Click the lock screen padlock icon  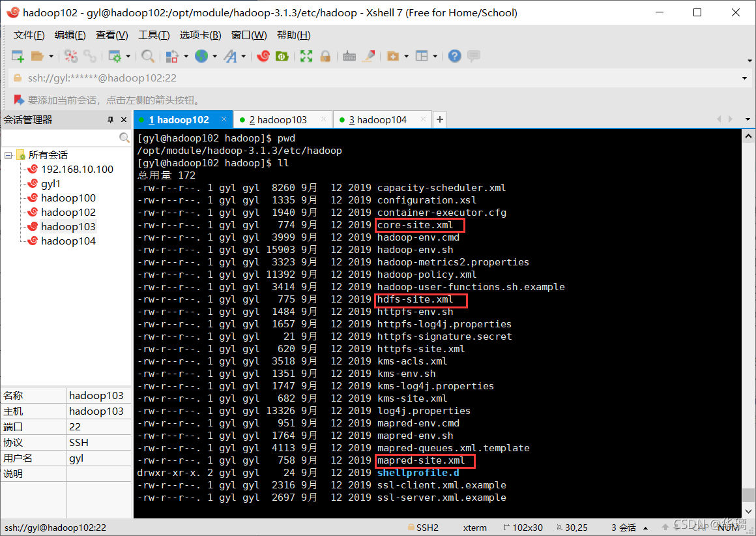325,56
